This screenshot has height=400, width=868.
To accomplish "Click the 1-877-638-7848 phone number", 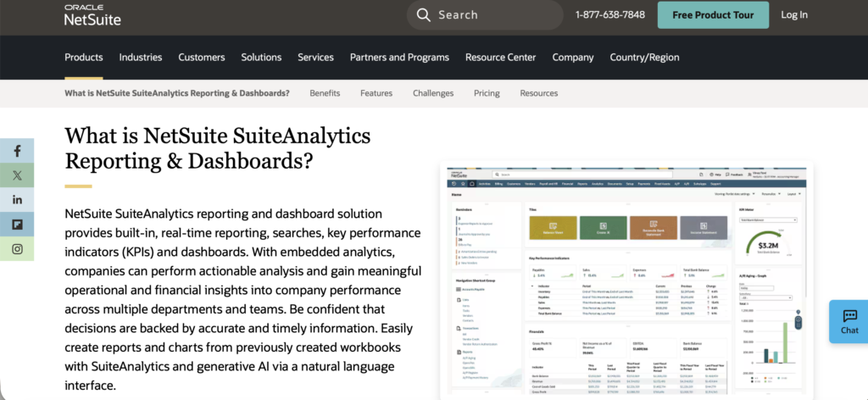I will [610, 15].
